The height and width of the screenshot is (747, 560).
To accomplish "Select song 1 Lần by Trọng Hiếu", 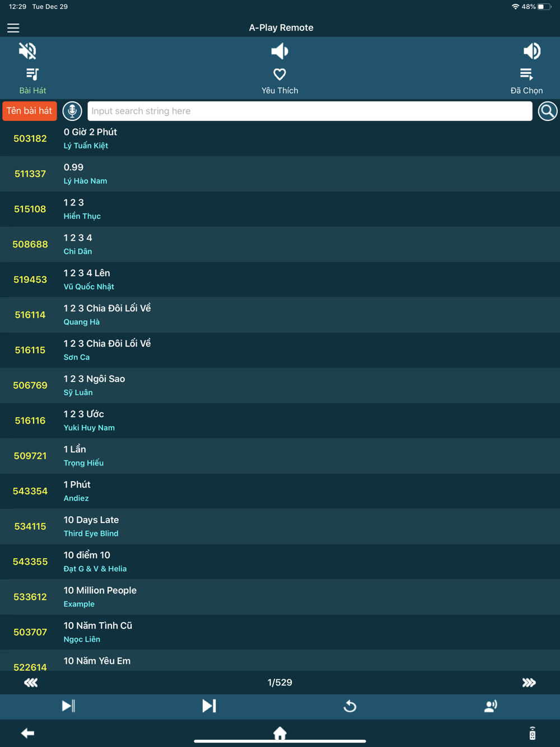I will click(x=280, y=456).
